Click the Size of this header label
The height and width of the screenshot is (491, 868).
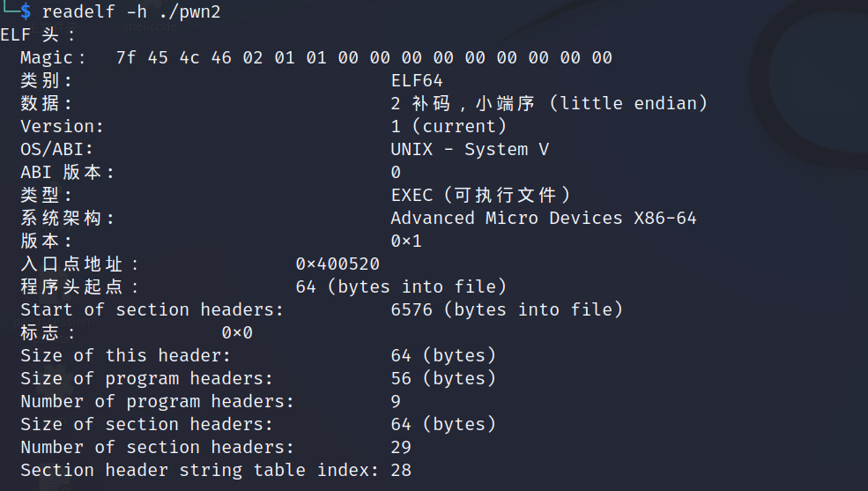coord(125,355)
